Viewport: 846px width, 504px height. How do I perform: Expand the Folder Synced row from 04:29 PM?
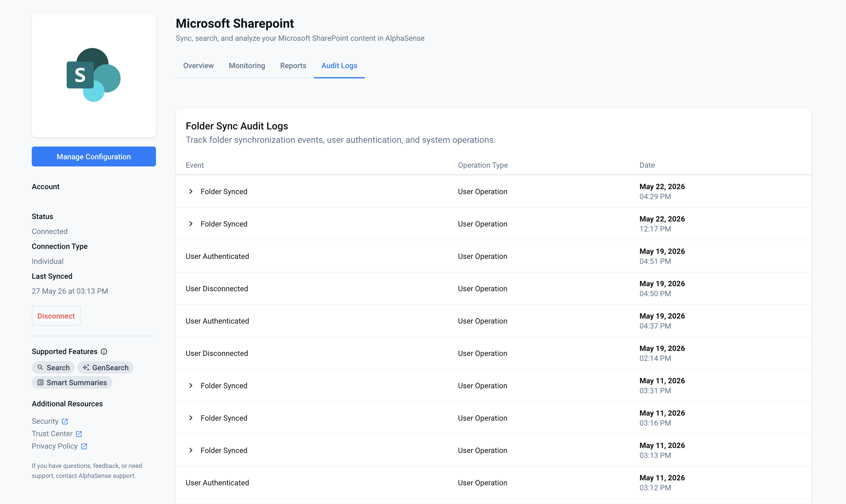coord(191,192)
